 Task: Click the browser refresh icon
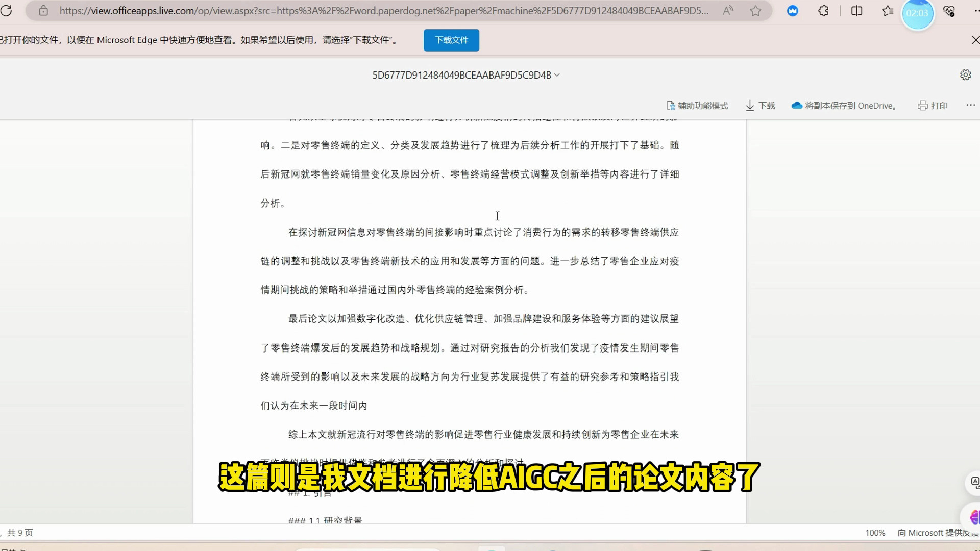click(6, 10)
